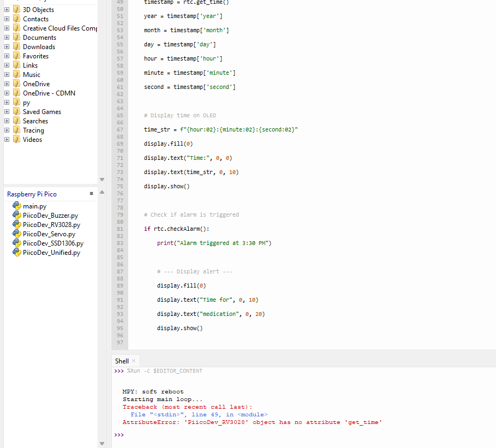Click the scroll-down arrow of the computer files list

point(102,180)
